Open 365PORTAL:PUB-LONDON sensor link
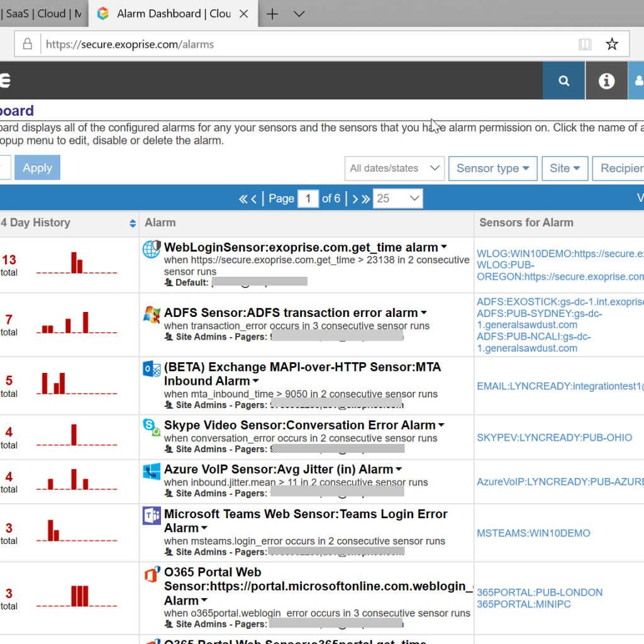 (x=540, y=592)
